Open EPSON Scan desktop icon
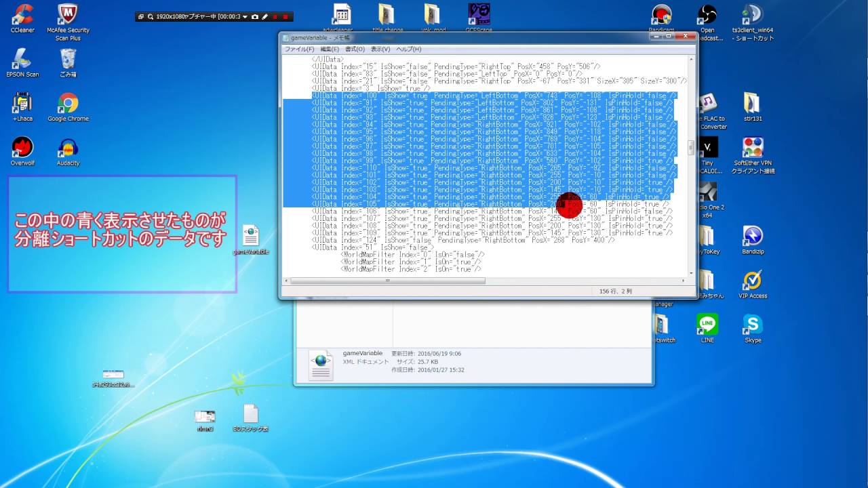 22,62
